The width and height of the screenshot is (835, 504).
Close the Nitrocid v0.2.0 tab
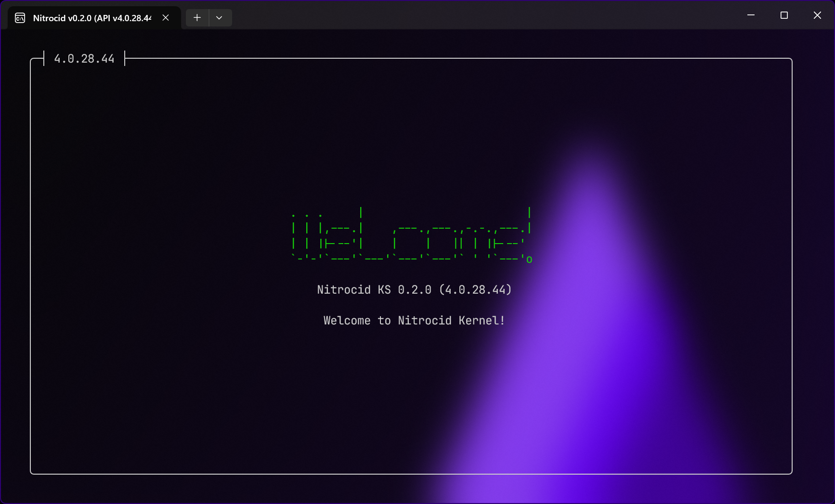tap(166, 18)
